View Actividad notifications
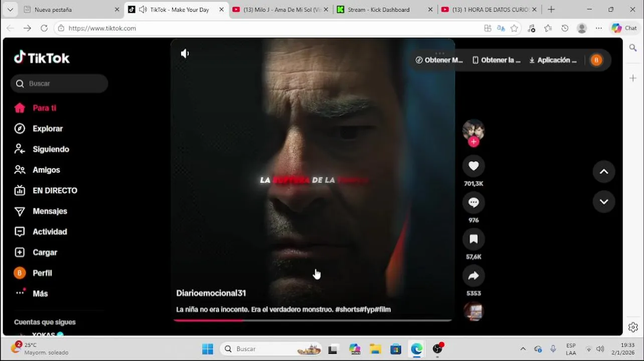Viewport: 644px width, 361px height. (41, 232)
